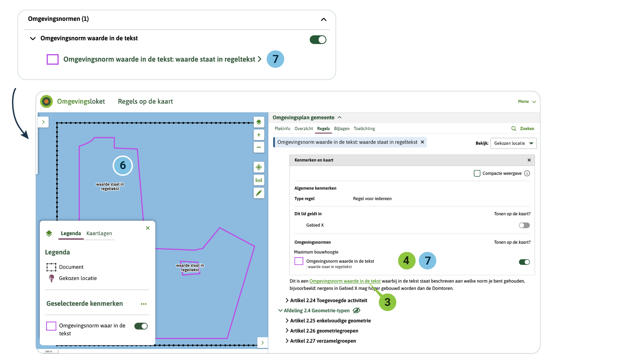
Task: Toggle Gebied X show on map
Action: [x=524, y=225]
